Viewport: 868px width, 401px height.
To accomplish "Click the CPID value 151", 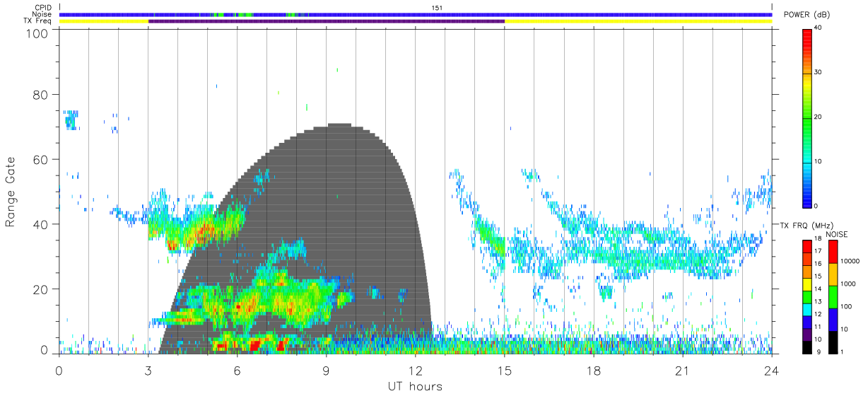I will click(438, 8).
